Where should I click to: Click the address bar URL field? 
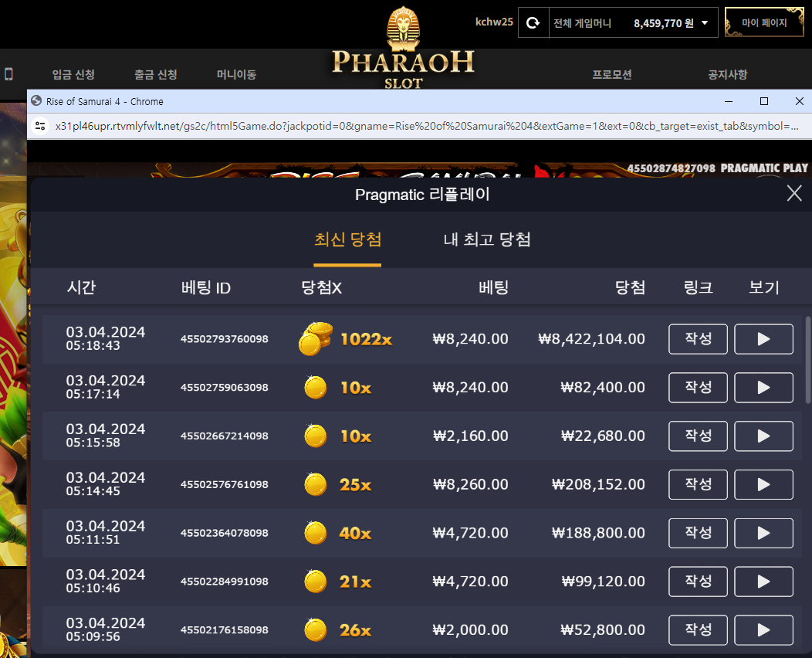click(427, 126)
